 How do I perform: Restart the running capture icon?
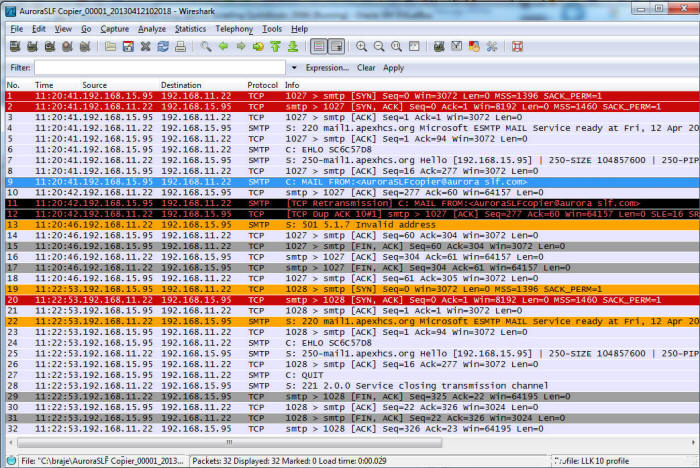coord(84,46)
